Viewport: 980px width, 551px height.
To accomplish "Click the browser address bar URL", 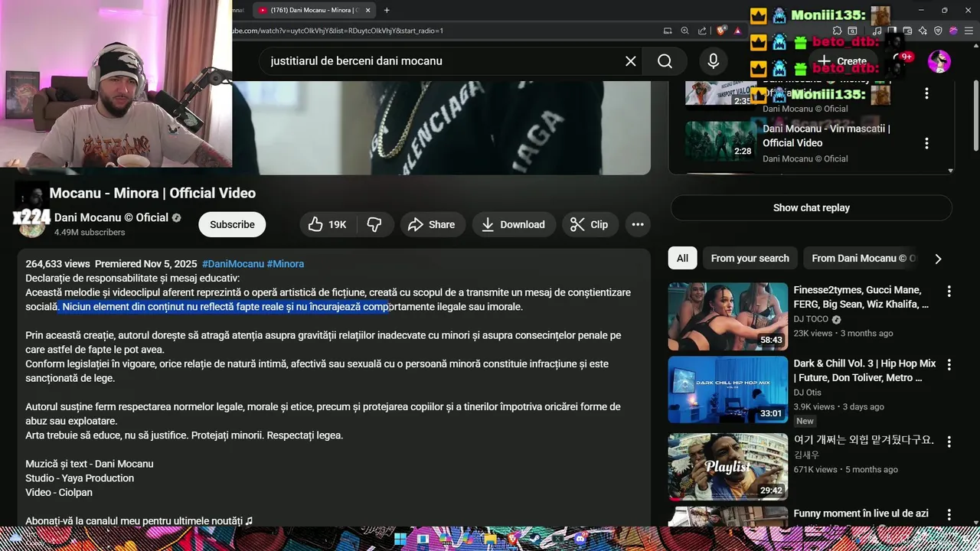I will click(x=338, y=31).
